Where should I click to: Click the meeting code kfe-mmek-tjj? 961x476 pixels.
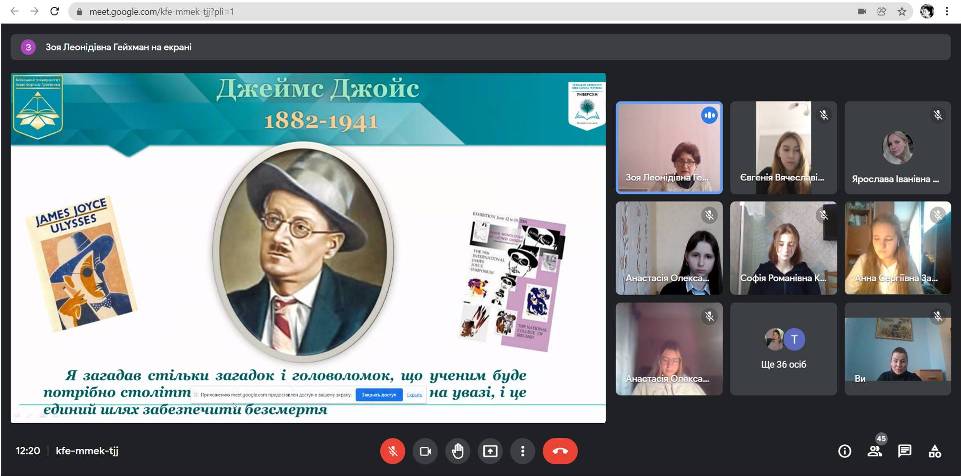87,451
